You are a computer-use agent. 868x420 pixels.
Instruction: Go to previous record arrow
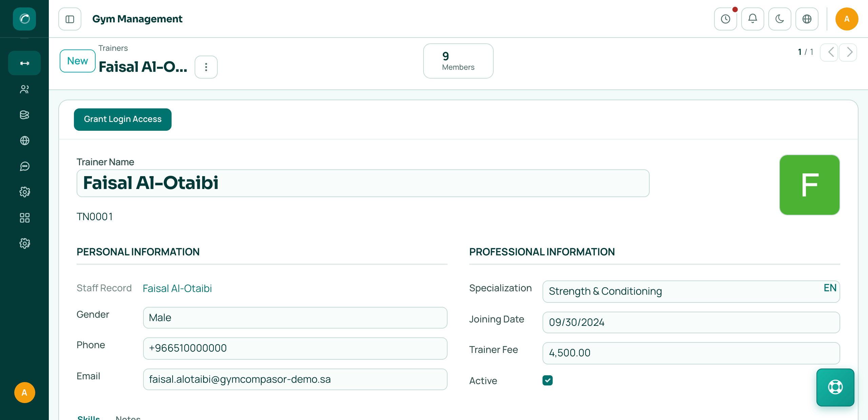(829, 52)
